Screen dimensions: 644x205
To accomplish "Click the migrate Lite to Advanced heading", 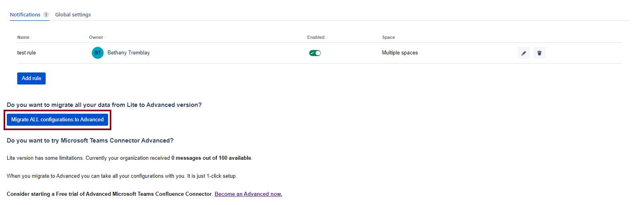I will (104, 105).
